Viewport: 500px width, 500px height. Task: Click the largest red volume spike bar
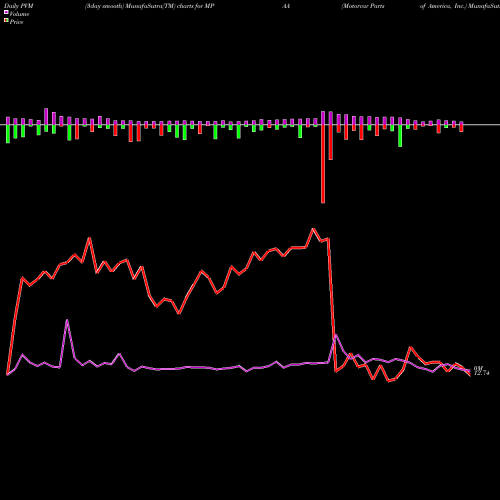(x=323, y=164)
